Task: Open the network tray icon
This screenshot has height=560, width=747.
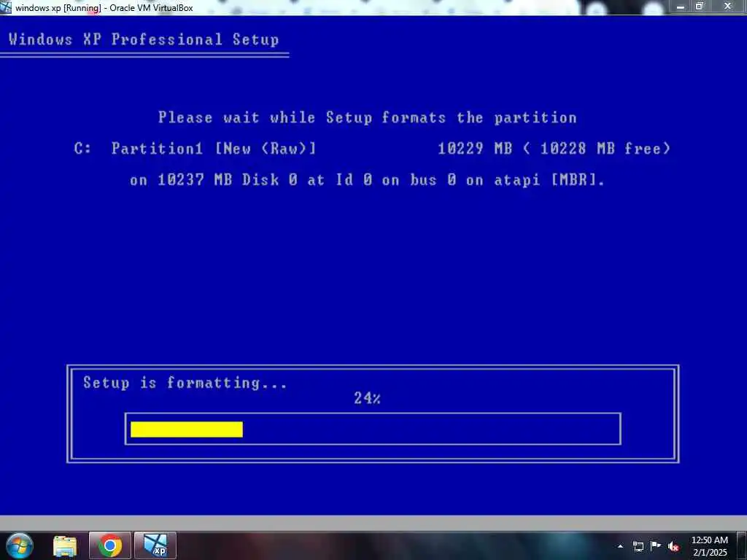Action: click(638, 546)
